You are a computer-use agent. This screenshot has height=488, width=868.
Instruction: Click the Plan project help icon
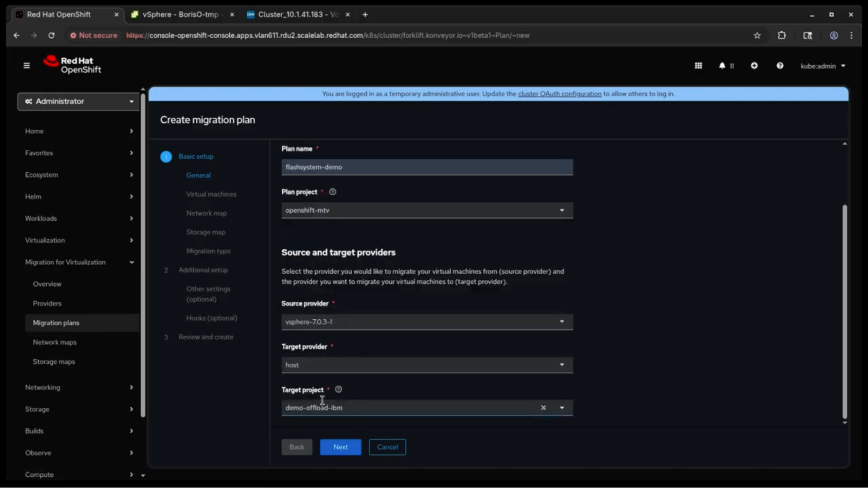tap(333, 192)
